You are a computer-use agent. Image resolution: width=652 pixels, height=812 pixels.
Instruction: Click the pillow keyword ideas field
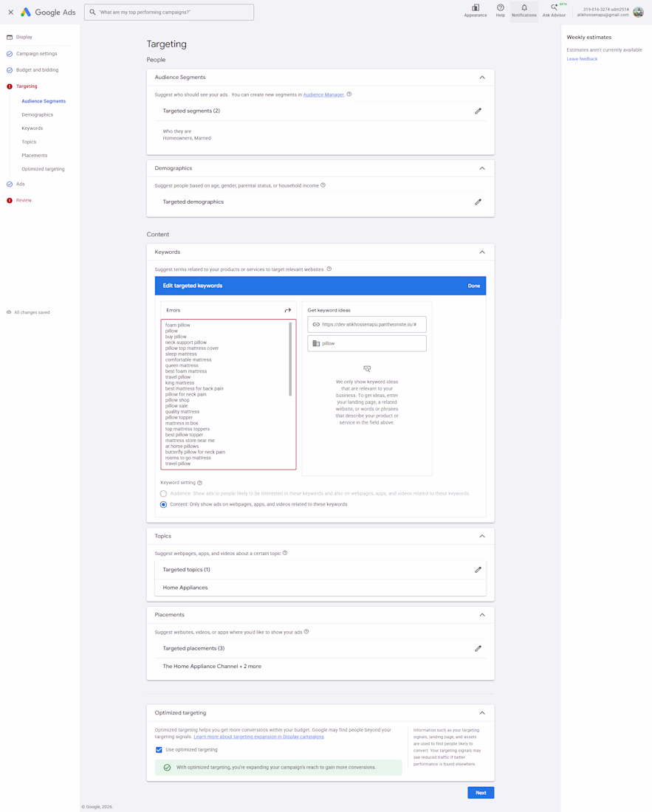[367, 343]
